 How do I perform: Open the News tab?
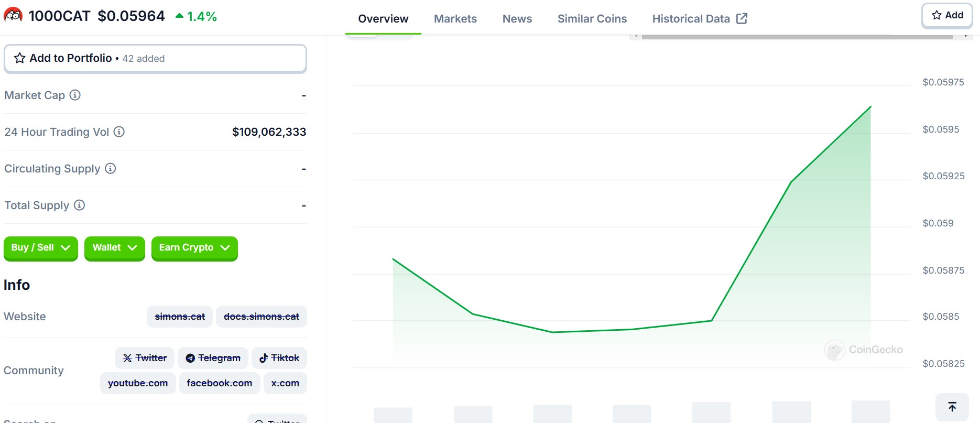click(517, 18)
